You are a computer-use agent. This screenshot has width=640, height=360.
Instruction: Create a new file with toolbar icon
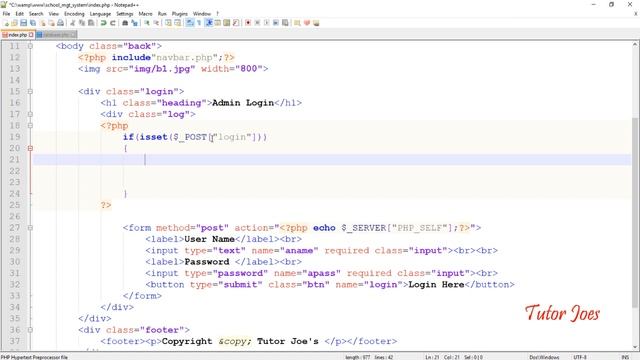(6, 23)
